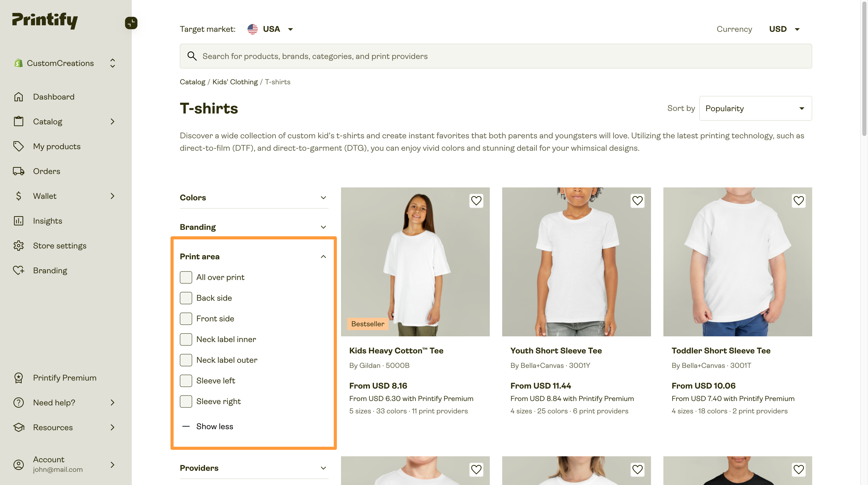Click the Printify Premium badge icon
868x485 pixels.
coord(19,378)
